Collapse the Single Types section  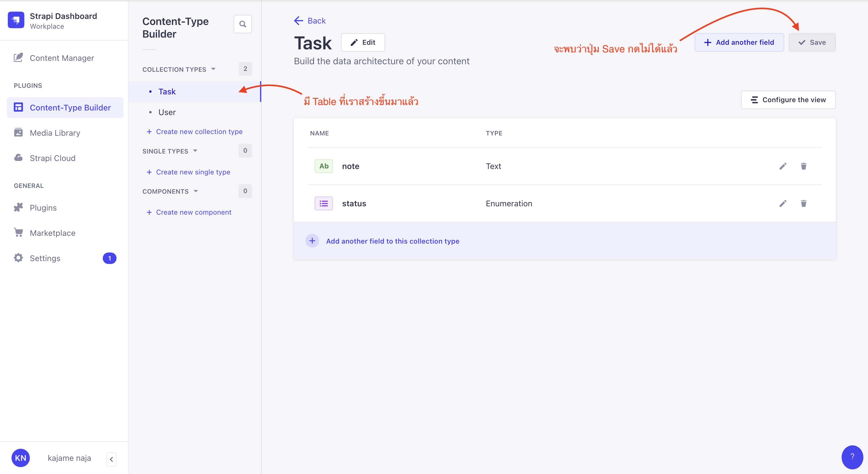(x=170, y=151)
